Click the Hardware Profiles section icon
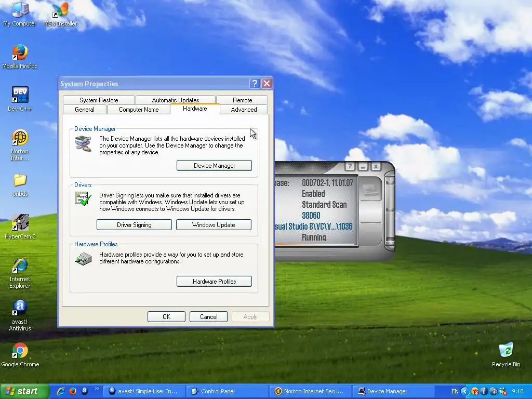The height and width of the screenshot is (399, 532). 83,259
